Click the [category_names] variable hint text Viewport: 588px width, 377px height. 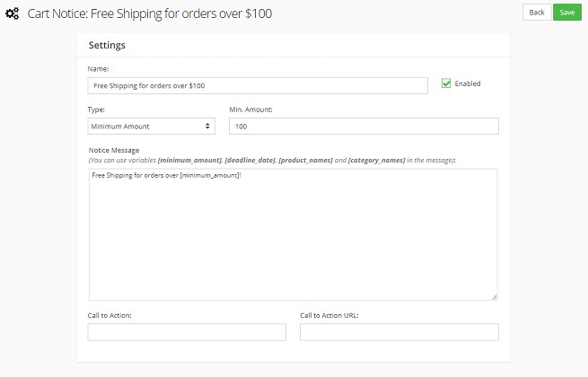point(376,160)
